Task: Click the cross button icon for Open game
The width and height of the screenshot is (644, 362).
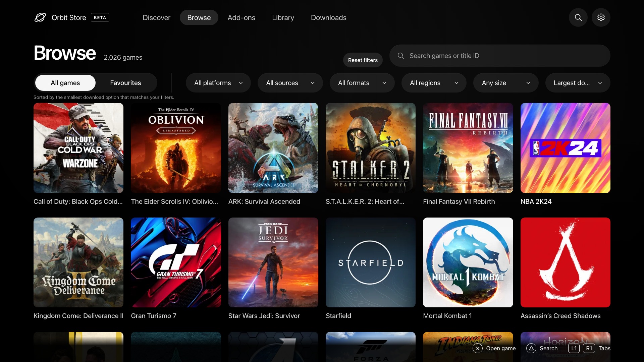Action: pos(478,348)
